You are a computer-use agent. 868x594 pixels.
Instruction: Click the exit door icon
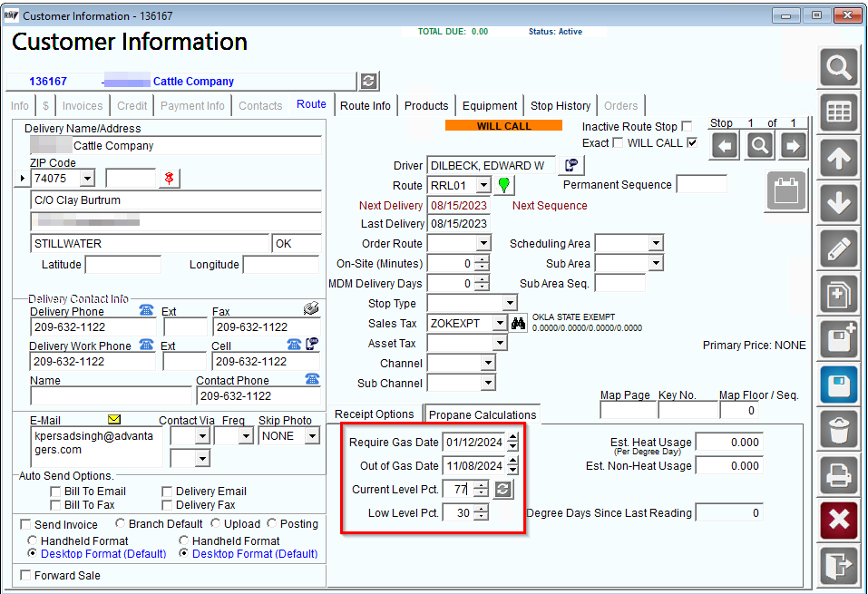[839, 565]
